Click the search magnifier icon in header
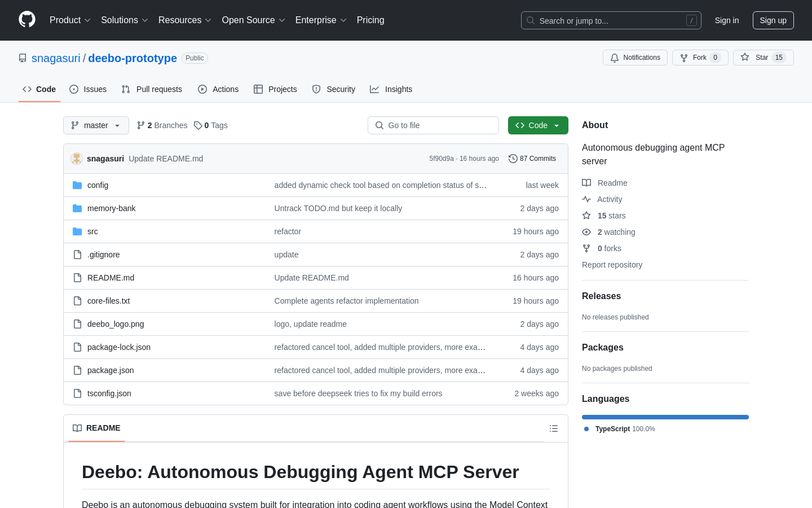The width and height of the screenshot is (812, 508). click(531, 20)
